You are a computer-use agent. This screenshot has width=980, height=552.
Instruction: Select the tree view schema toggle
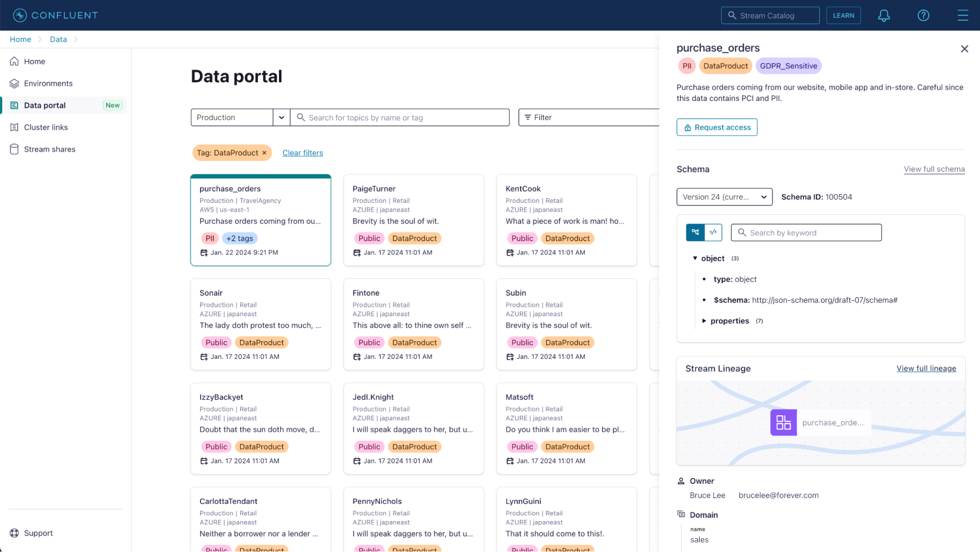point(695,232)
